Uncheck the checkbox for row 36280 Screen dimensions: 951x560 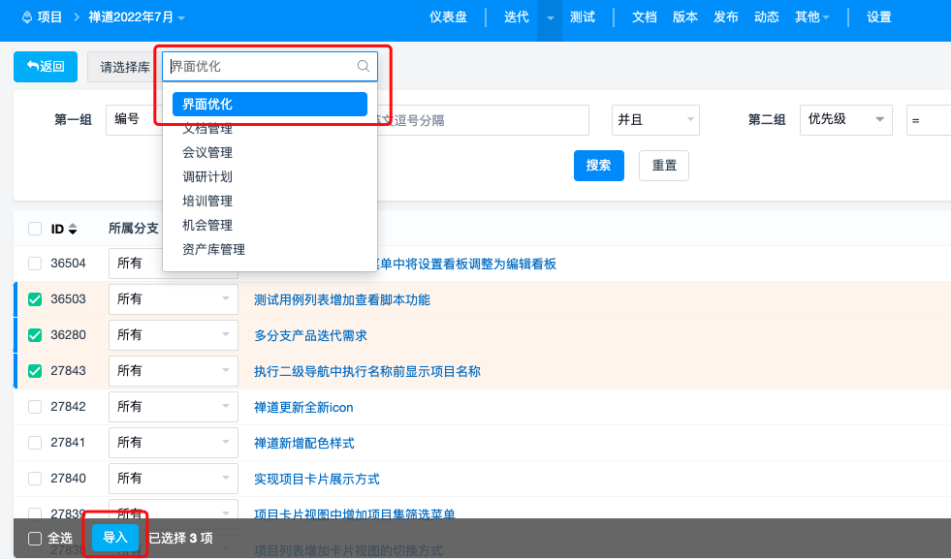tap(35, 335)
